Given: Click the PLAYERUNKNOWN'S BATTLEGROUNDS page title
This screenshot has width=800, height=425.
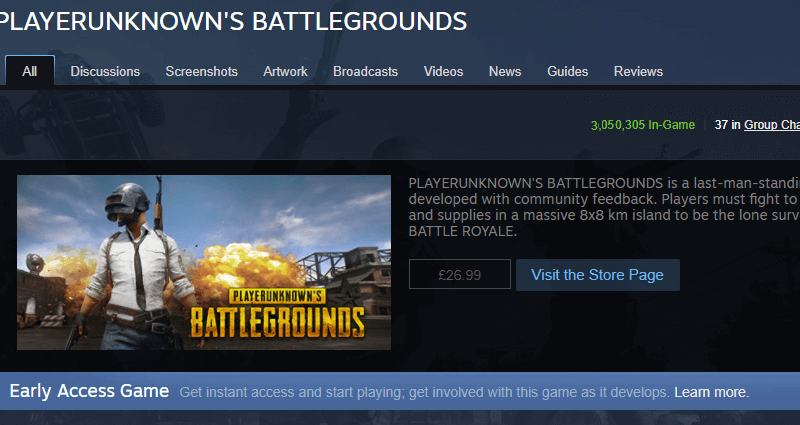Looking at the screenshot, I should pyautogui.click(x=233, y=21).
